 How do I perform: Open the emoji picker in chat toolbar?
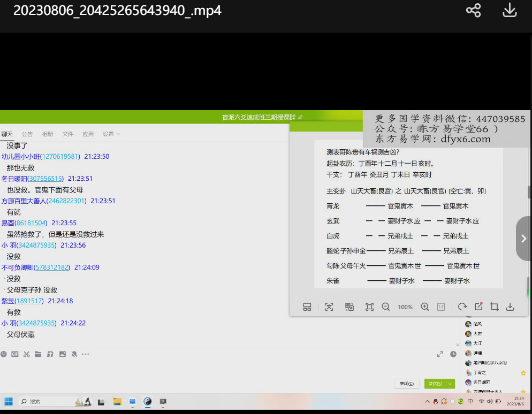[4, 354]
